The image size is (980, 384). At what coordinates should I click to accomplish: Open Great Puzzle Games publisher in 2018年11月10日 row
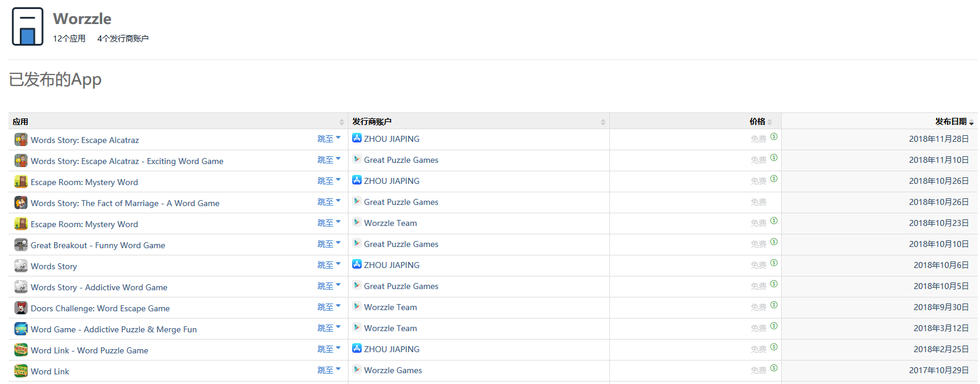401,160
